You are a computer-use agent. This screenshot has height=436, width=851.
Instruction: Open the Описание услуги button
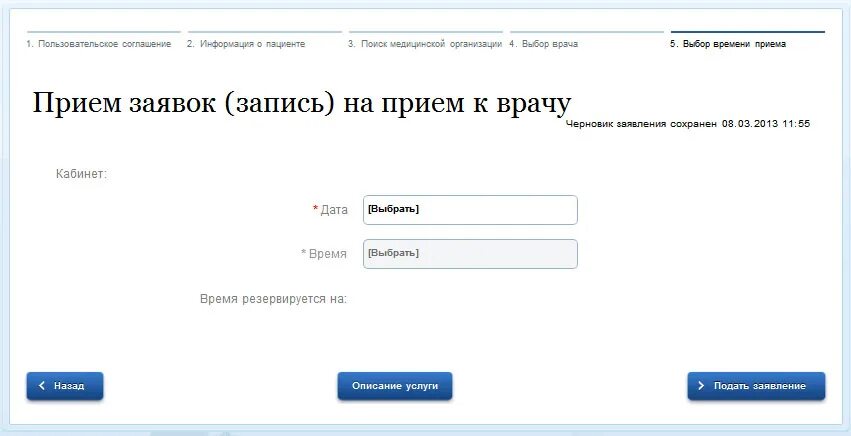click(x=395, y=386)
